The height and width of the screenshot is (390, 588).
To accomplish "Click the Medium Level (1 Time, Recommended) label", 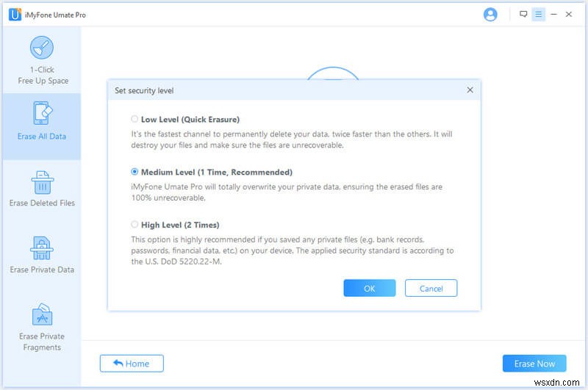I will [217, 173].
